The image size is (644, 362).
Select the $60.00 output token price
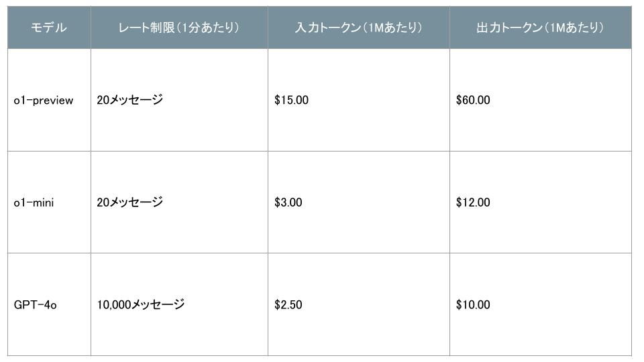pos(473,101)
